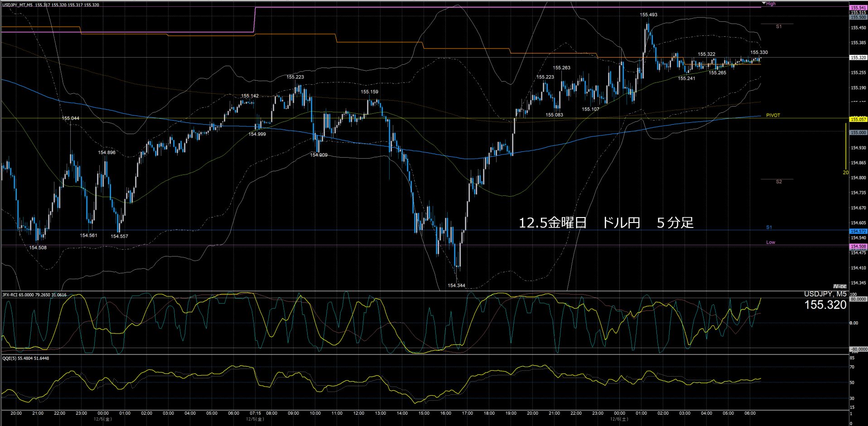Select the JFX-RCI indicator label
868x426 pixels.
pos(34,295)
